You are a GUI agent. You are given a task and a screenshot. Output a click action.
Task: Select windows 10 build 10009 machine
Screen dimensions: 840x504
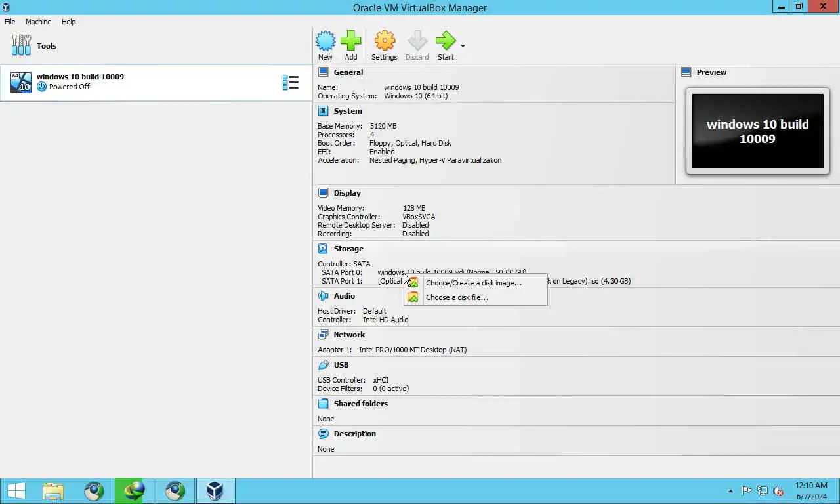[x=156, y=82]
